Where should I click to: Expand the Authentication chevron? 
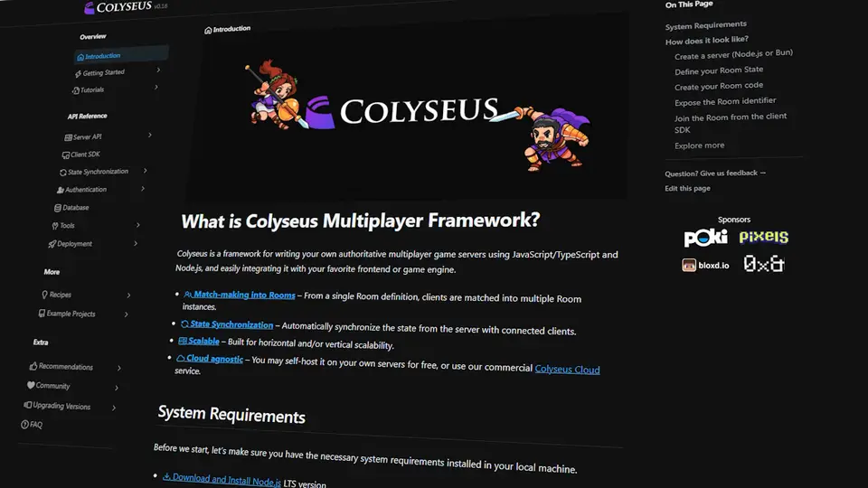point(143,189)
